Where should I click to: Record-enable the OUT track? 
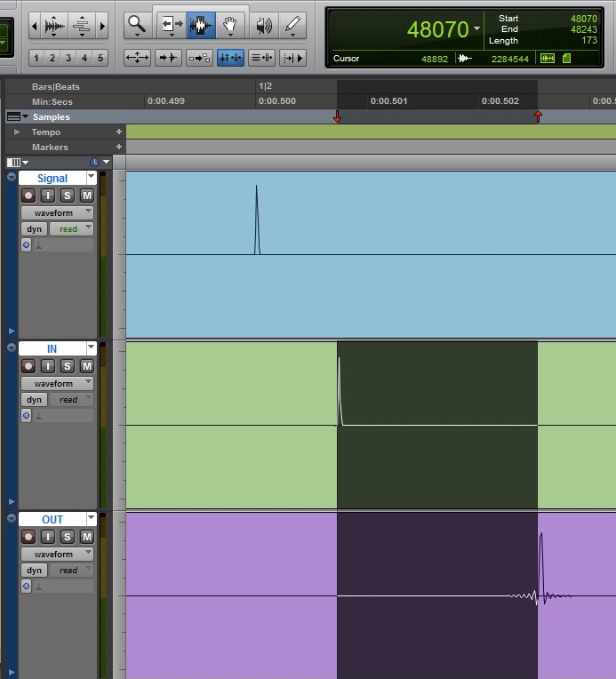click(x=28, y=537)
